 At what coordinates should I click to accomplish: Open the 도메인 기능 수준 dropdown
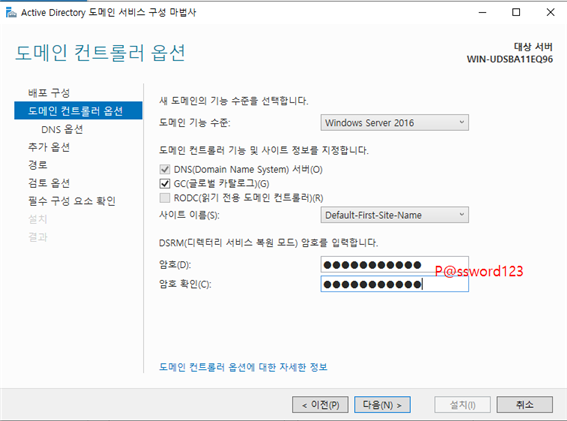click(395, 123)
